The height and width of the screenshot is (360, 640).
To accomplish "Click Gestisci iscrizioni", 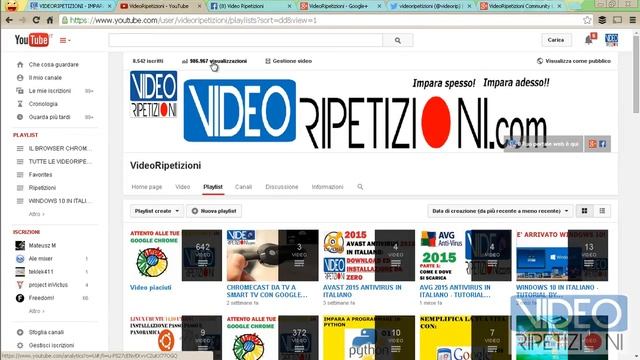I will coord(51,345).
